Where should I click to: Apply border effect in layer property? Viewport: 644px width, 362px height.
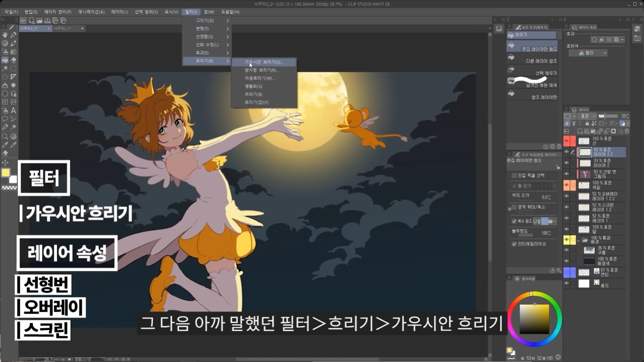pos(594,40)
